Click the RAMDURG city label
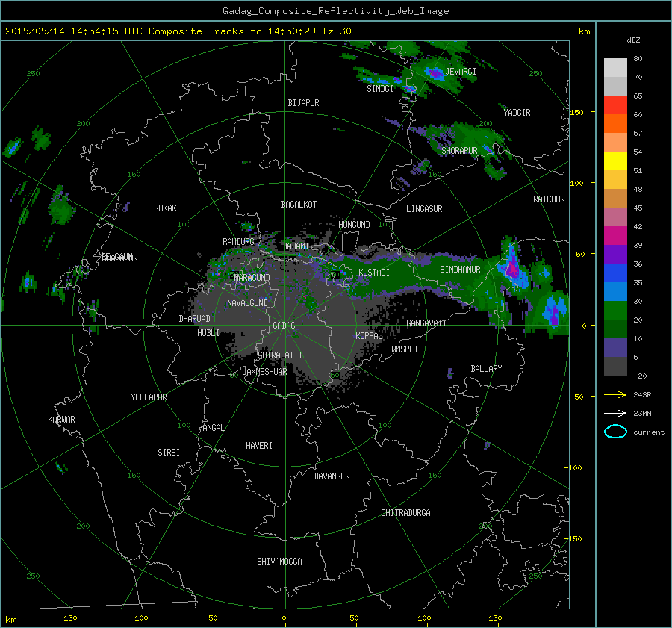 pyautogui.click(x=238, y=242)
